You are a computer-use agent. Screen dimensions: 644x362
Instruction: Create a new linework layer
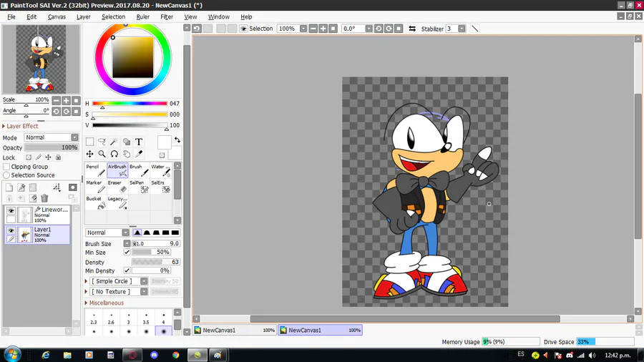pos(21,187)
